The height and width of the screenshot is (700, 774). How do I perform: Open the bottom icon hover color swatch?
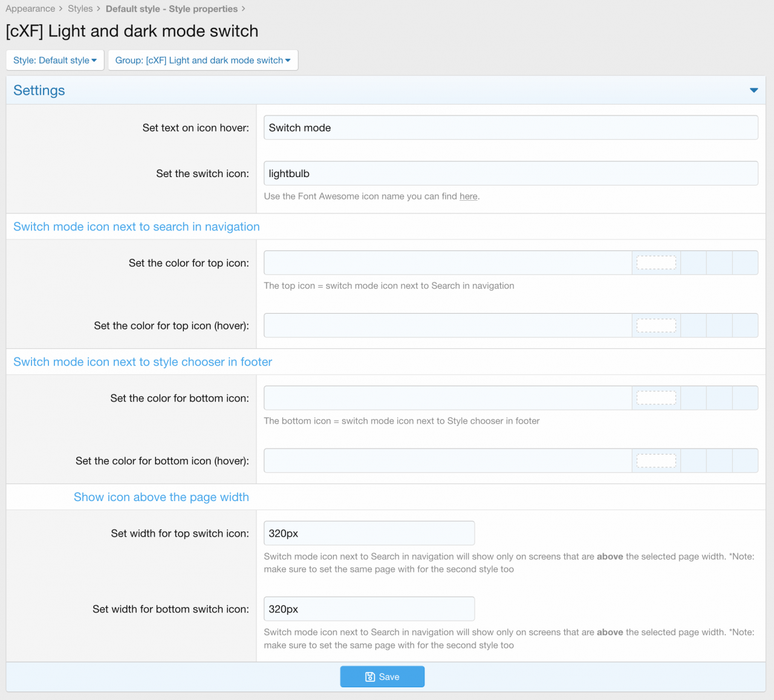tap(656, 461)
